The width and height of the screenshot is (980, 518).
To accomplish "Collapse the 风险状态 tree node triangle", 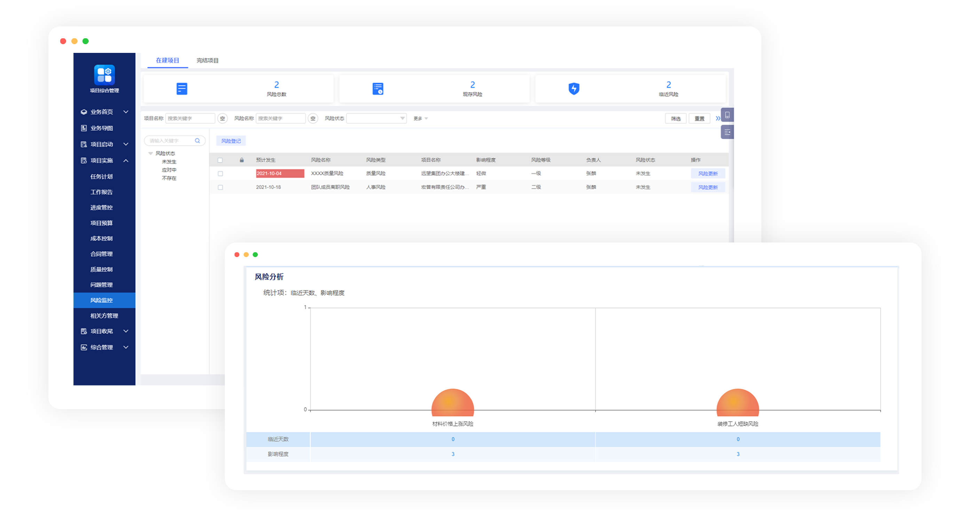I will tap(150, 154).
